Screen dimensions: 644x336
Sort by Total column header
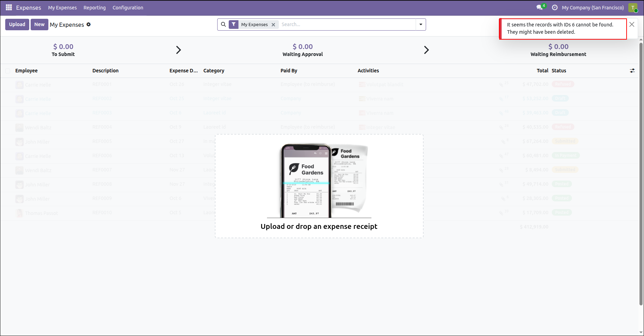(542, 71)
